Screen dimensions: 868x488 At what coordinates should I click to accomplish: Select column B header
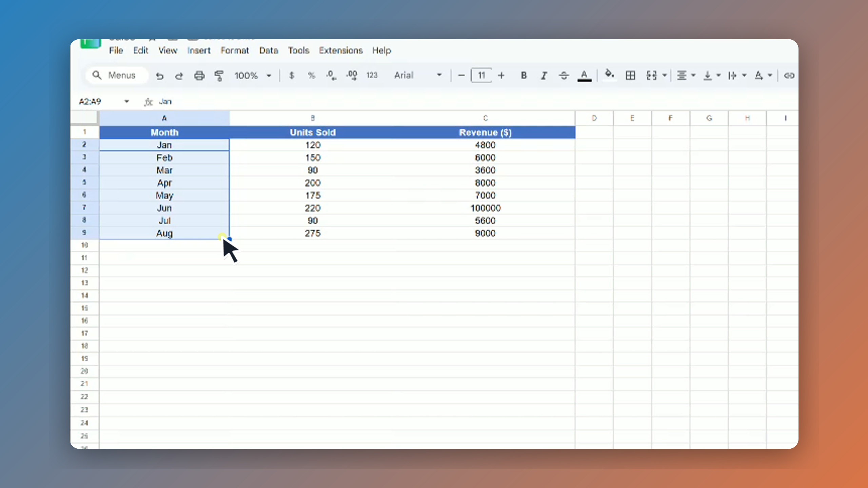pos(313,118)
